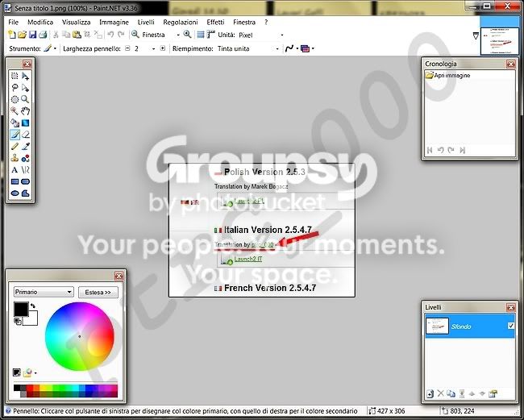Open the Modifica menu
The image size is (524, 420).
pyautogui.click(x=40, y=22)
